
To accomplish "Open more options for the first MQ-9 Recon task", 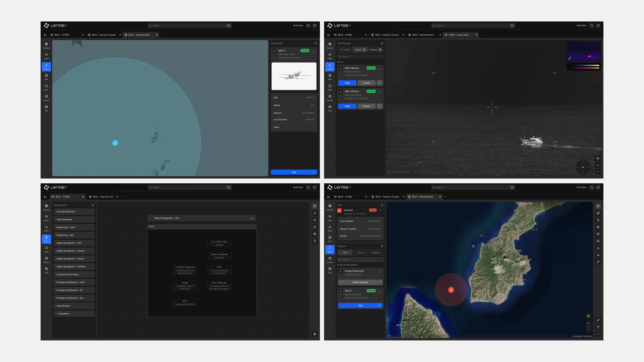I will click(379, 83).
